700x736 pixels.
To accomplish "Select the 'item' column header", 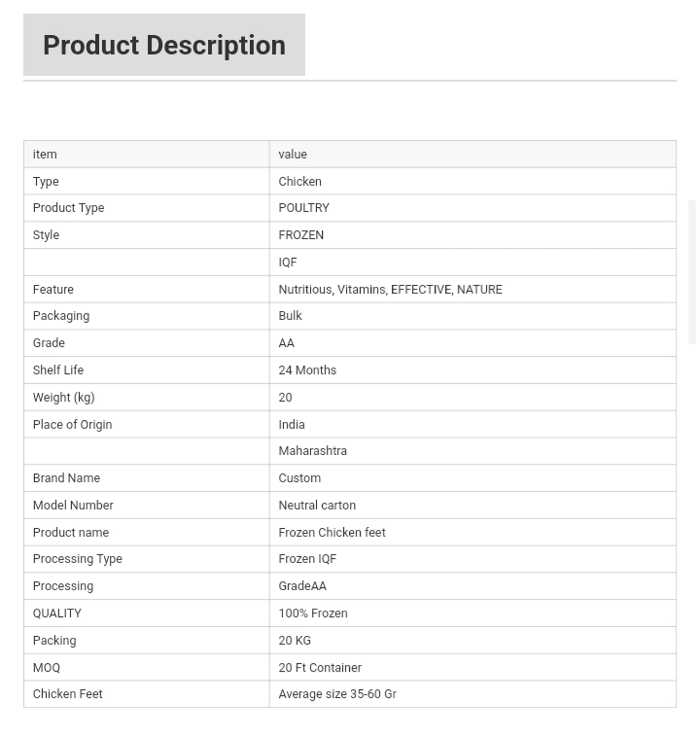I will [147, 154].
